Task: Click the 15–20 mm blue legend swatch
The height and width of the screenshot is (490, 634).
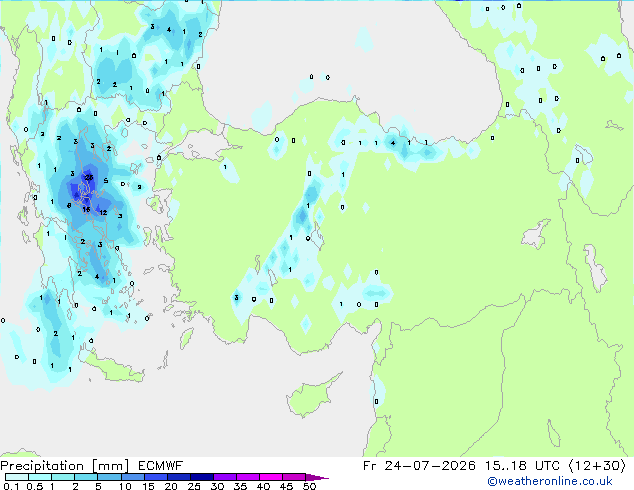Action: (x=155, y=477)
